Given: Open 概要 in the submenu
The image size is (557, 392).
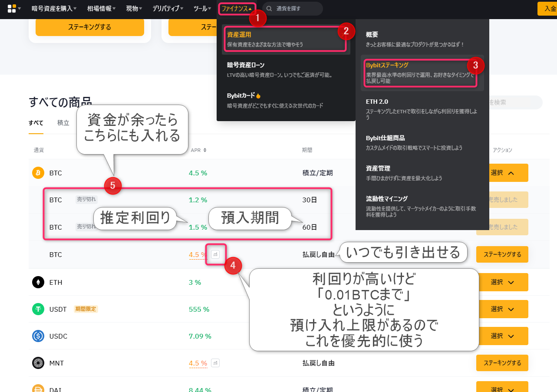Looking at the screenshot, I should [x=422, y=39].
